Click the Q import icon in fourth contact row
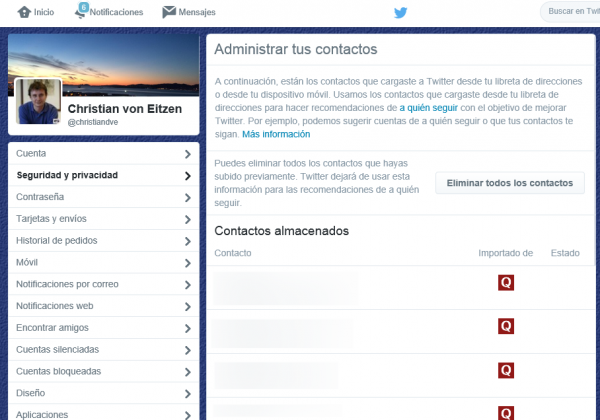 tap(505, 413)
